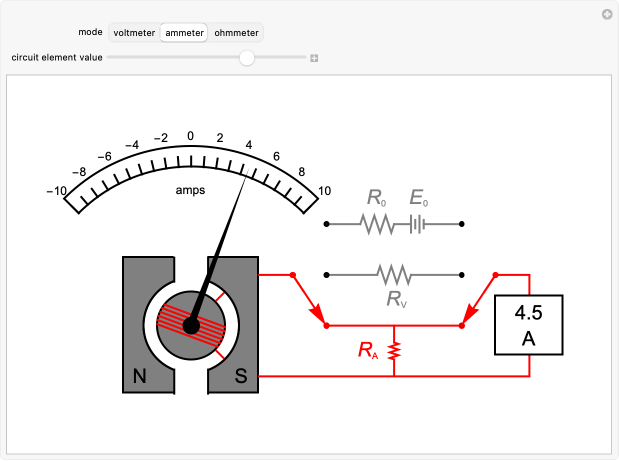Select the voltmeter mode
This screenshot has height=461, width=619.
pyautogui.click(x=134, y=33)
